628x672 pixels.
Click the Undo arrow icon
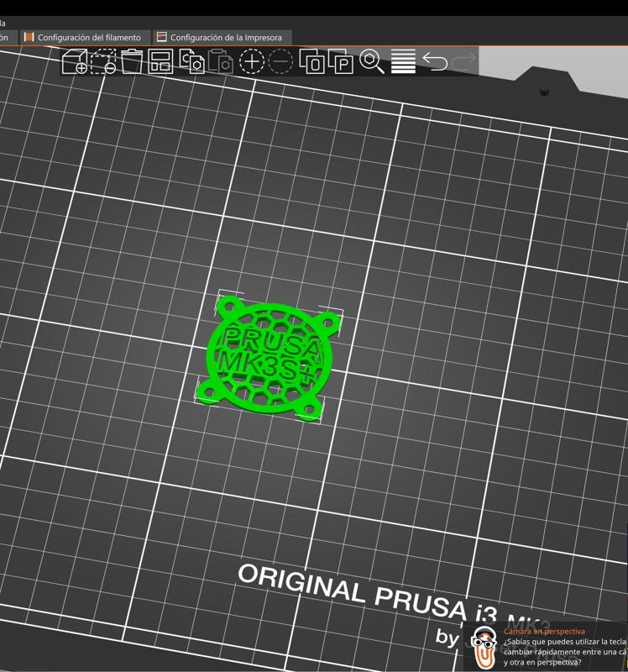coord(435,61)
